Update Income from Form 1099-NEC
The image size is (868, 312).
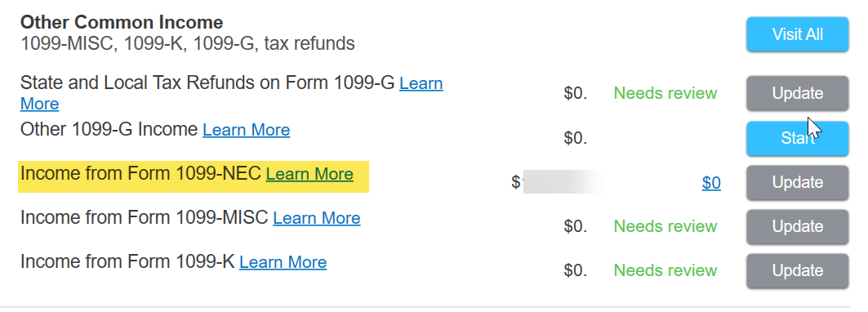click(x=797, y=182)
